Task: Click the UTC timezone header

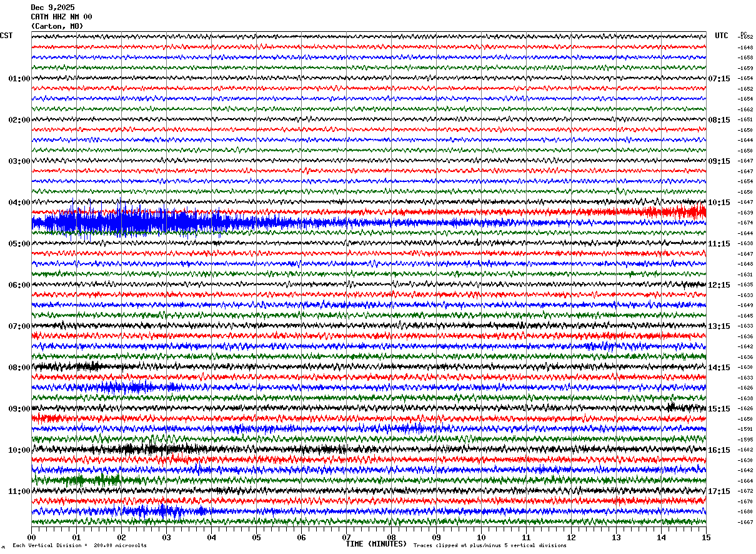Action: (x=722, y=36)
